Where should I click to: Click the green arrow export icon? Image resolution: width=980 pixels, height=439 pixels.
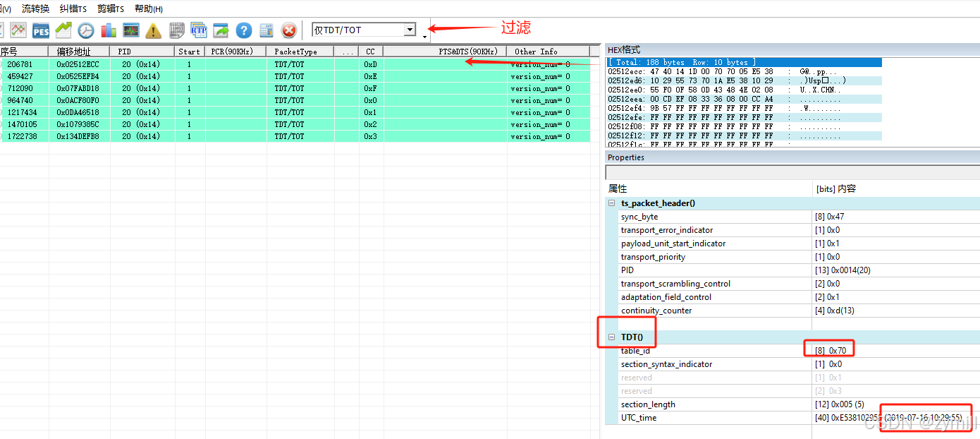point(221,30)
